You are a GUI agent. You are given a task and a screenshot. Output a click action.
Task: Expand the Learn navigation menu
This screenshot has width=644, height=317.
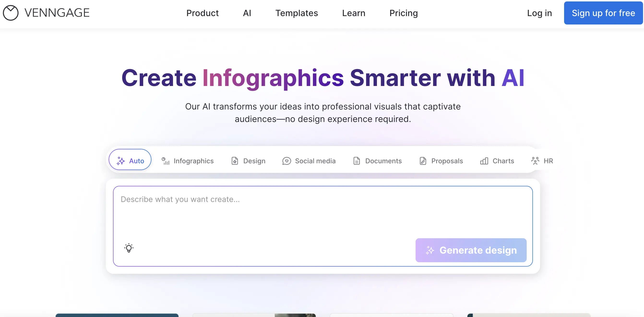coord(353,13)
